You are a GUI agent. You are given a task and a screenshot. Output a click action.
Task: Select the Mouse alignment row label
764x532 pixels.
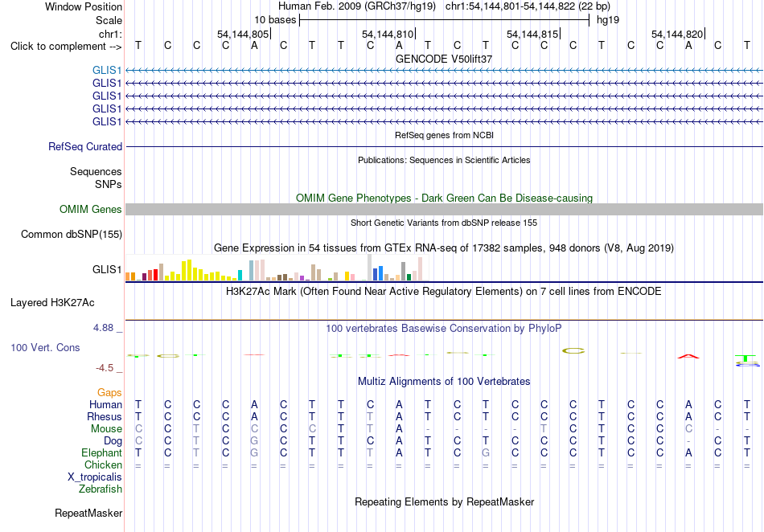coord(106,429)
